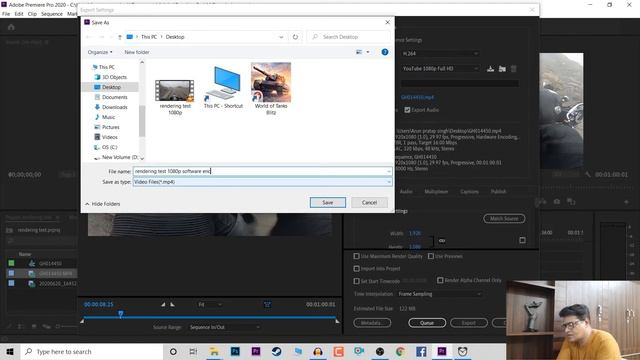Open address bar path history dropdown

tap(281, 37)
